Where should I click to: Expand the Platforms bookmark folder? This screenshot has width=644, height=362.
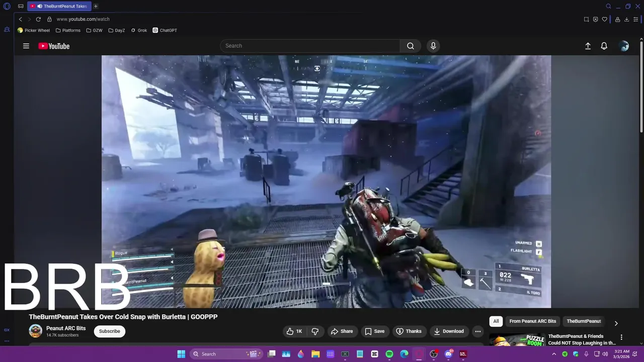coord(68,30)
